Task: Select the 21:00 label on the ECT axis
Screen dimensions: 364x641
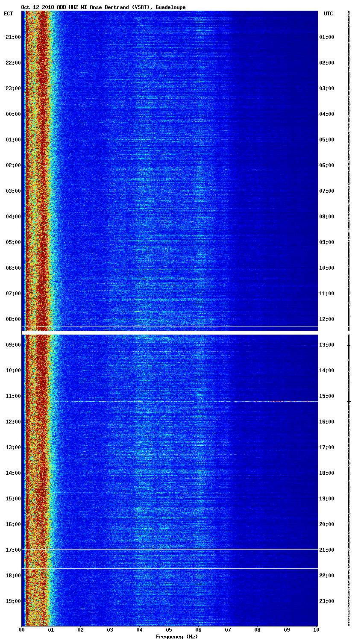Action: pos(13,37)
